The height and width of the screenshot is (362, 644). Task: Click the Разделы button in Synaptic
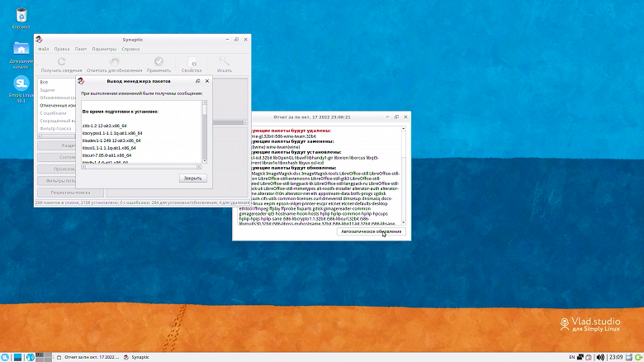point(56,145)
